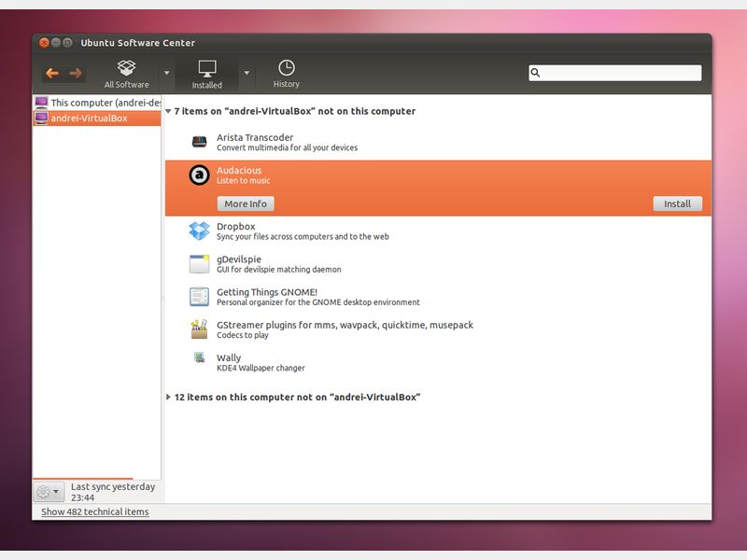Select the Wally entry title
Image resolution: width=747 pixels, height=560 pixels.
(229, 357)
